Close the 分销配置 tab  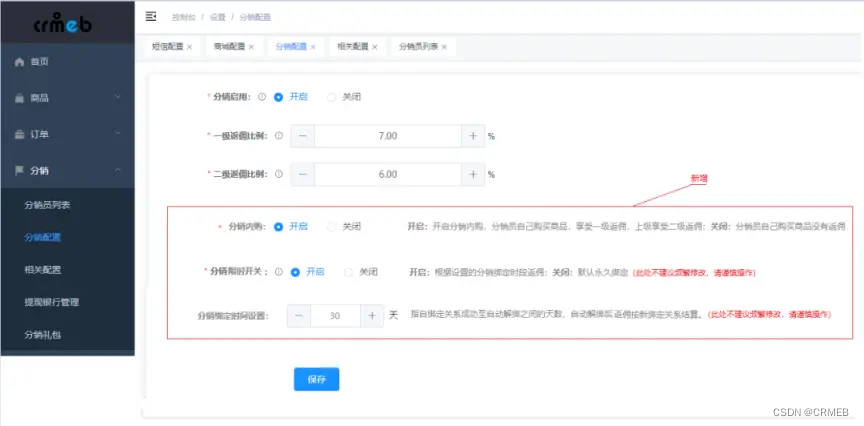point(313,47)
